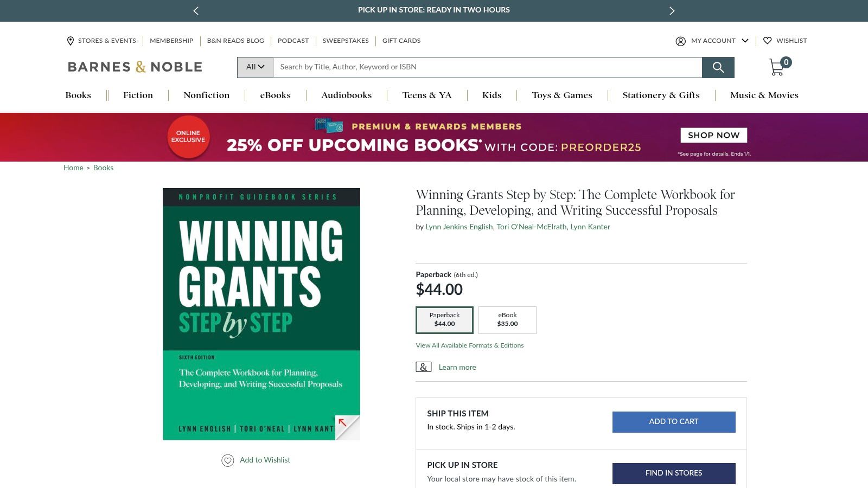Click Shop Now on the promo banner

tap(714, 136)
